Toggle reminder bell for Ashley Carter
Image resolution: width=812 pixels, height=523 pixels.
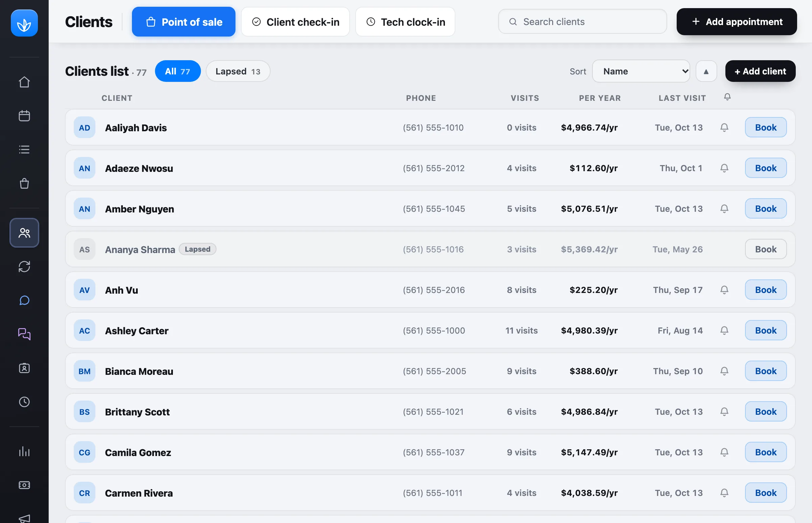(x=724, y=331)
